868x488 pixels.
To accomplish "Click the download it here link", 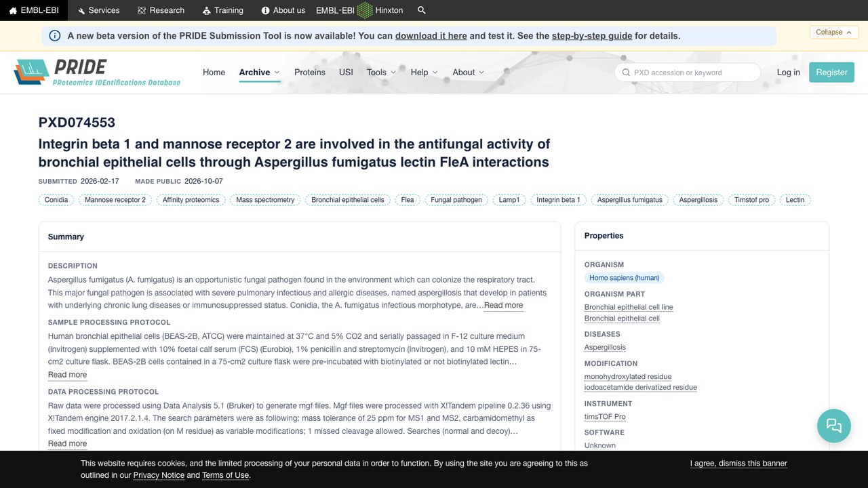I will (x=431, y=36).
